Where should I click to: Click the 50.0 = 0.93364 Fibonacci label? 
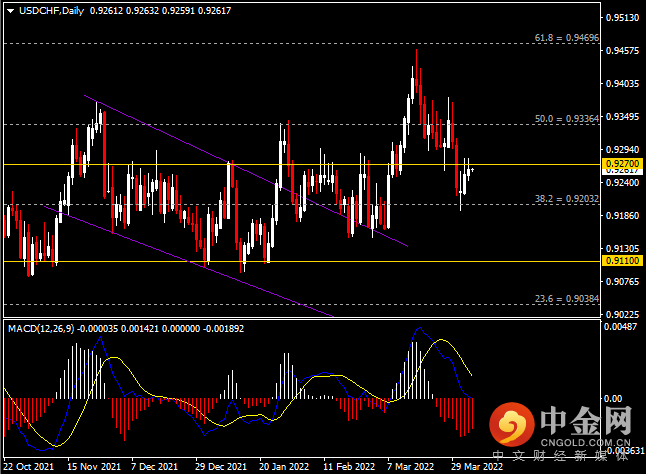(x=565, y=118)
